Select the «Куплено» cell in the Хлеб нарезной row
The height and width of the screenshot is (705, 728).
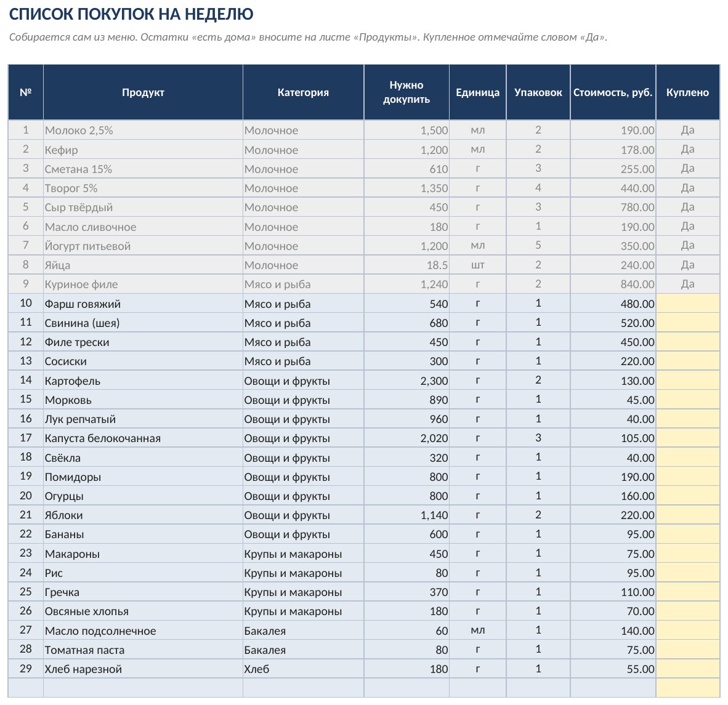tap(687, 669)
